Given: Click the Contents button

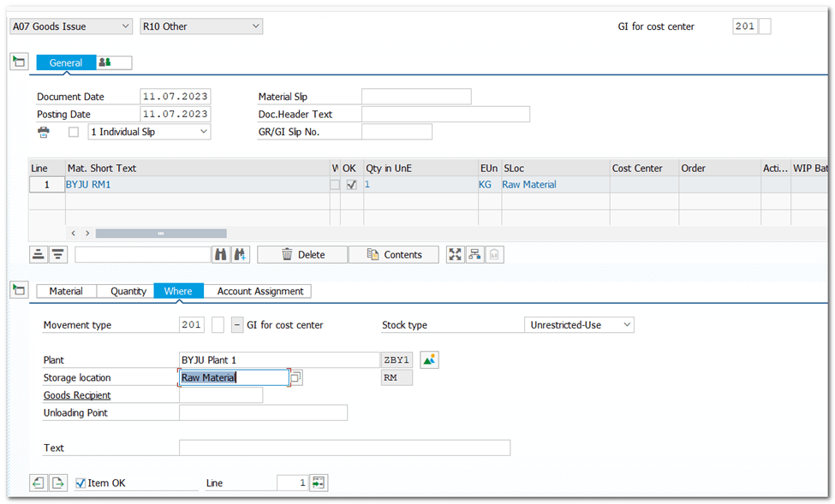Looking at the screenshot, I should coord(393,254).
